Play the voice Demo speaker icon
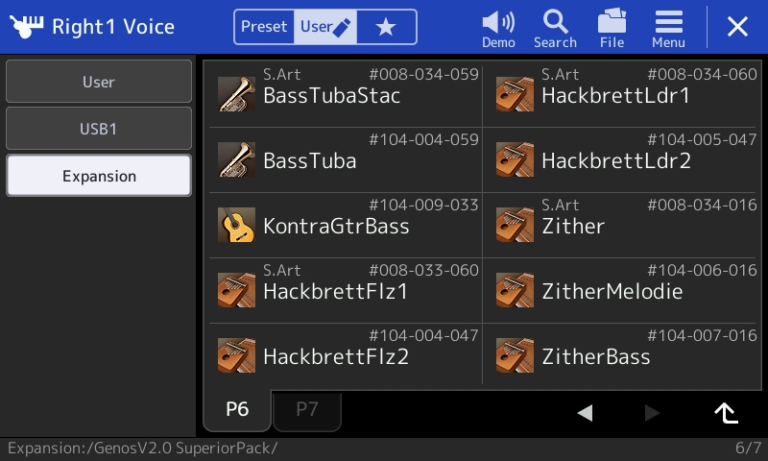This screenshot has width=768, height=461. tap(498, 23)
